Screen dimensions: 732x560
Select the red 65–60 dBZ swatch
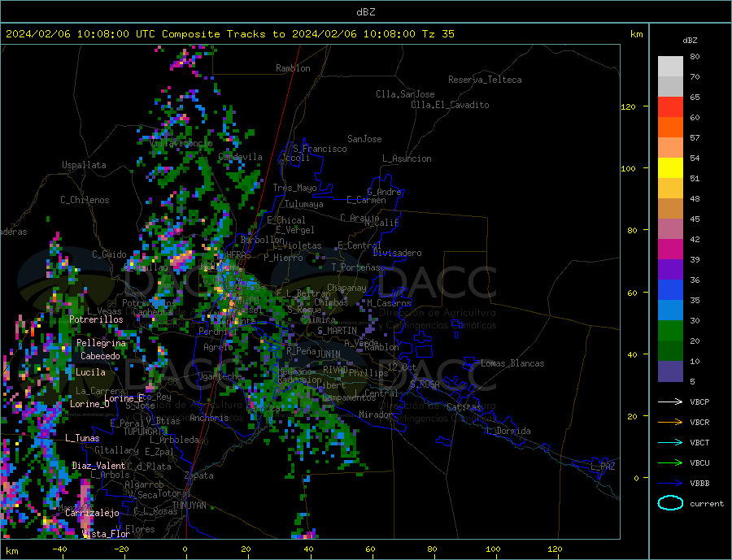(670, 106)
